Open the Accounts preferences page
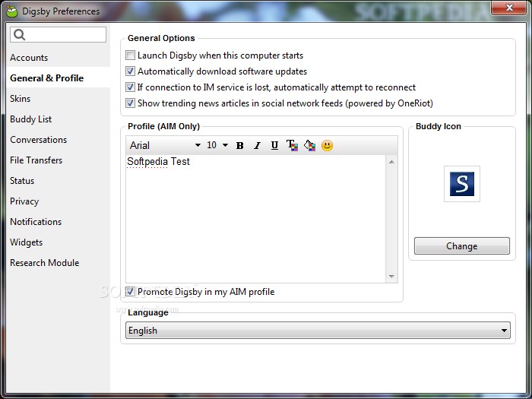This screenshot has height=399, width=532. coord(58,58)
